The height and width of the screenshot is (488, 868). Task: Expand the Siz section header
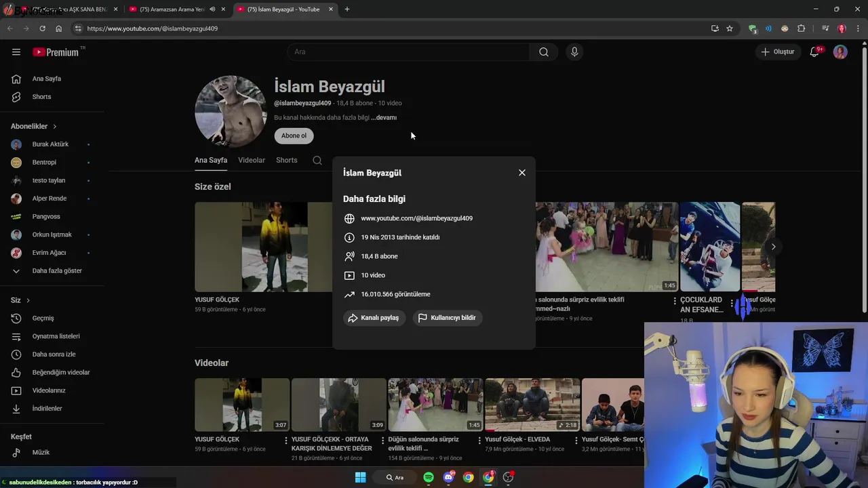point(20,300)
